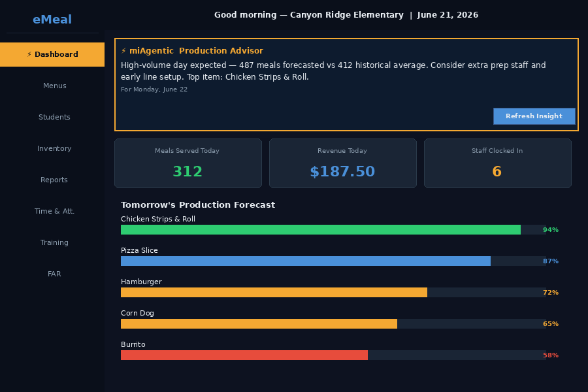Go to the FAR section
The image size is (588, 392).
click(54, 274)
